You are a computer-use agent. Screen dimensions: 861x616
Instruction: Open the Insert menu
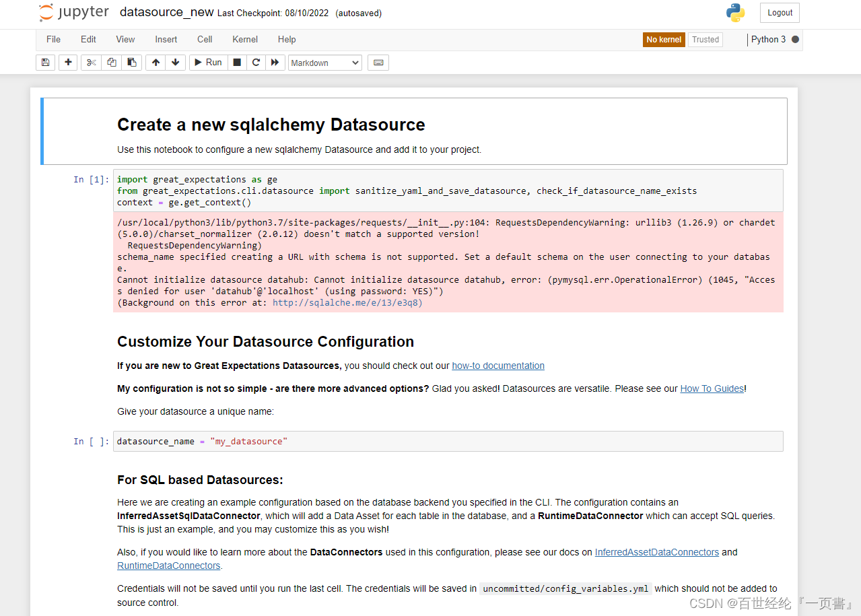pos(166,40)
